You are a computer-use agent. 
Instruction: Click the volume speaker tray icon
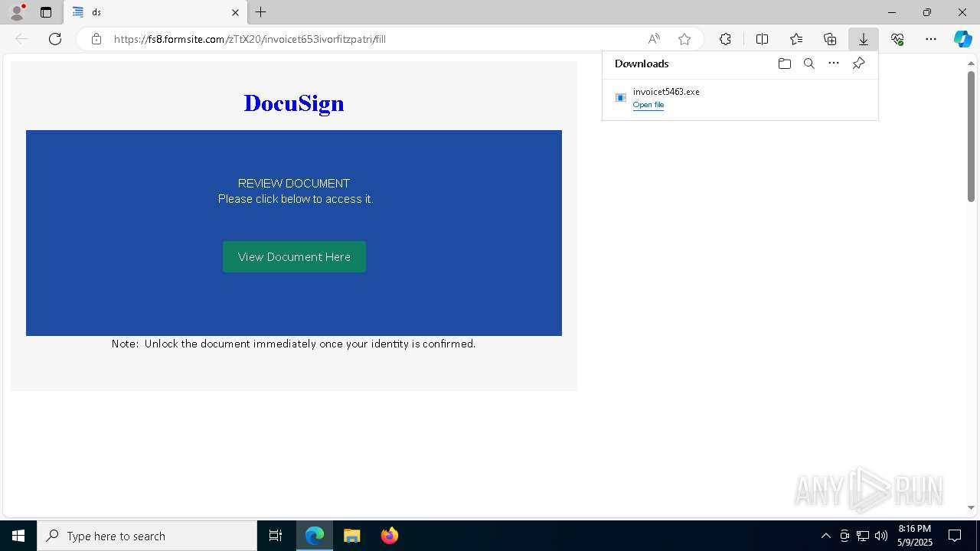[x=881, y=536]
